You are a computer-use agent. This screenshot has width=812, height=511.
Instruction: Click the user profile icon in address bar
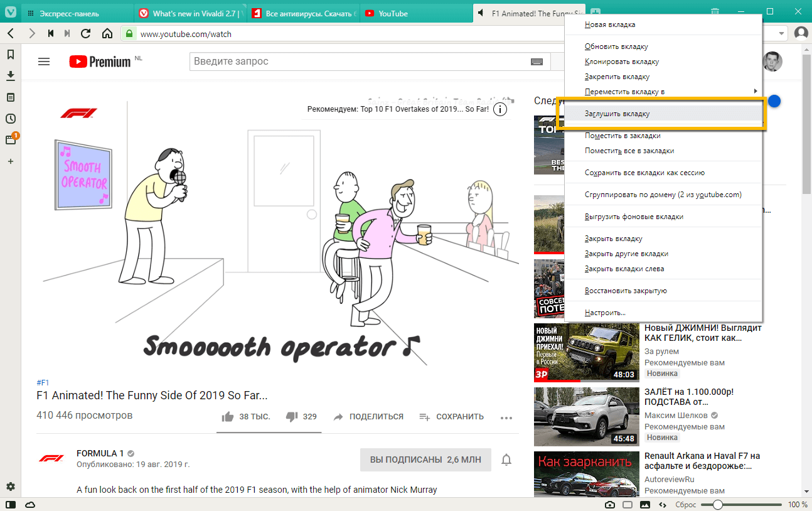(x=801, y=33)
